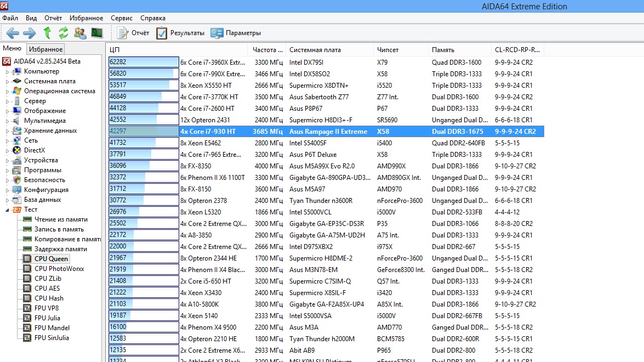The width and height of the screenshot is (644, 362).
Task: Open the Сервис menu
Action: pos(121,18)
